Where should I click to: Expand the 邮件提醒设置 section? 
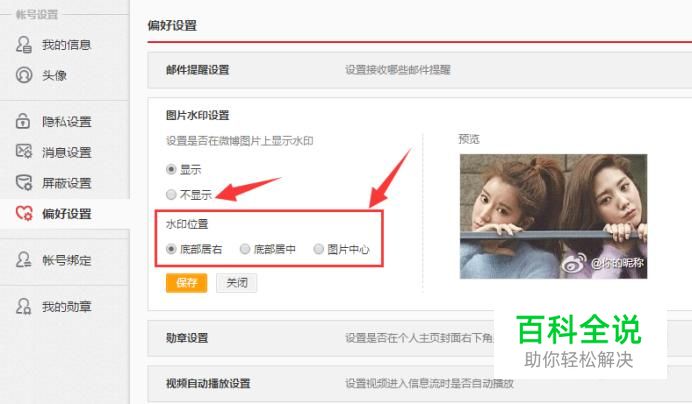(x=420, y=70)
